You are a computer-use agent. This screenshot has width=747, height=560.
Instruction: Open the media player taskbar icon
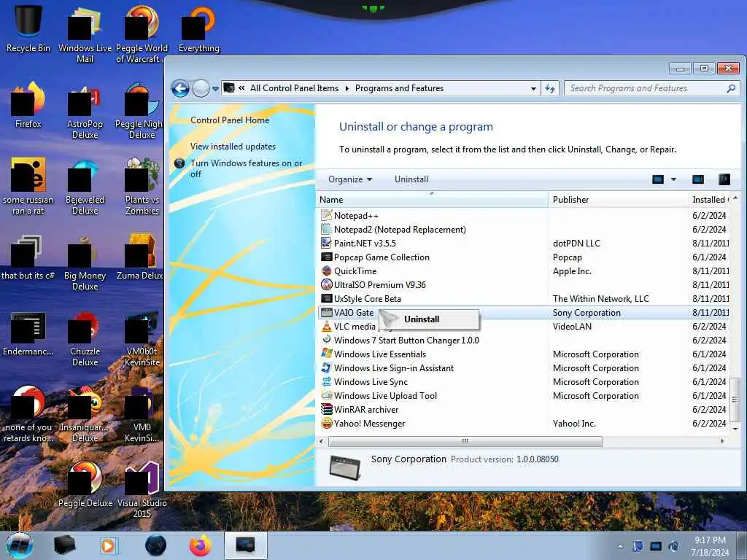(108, 545)
